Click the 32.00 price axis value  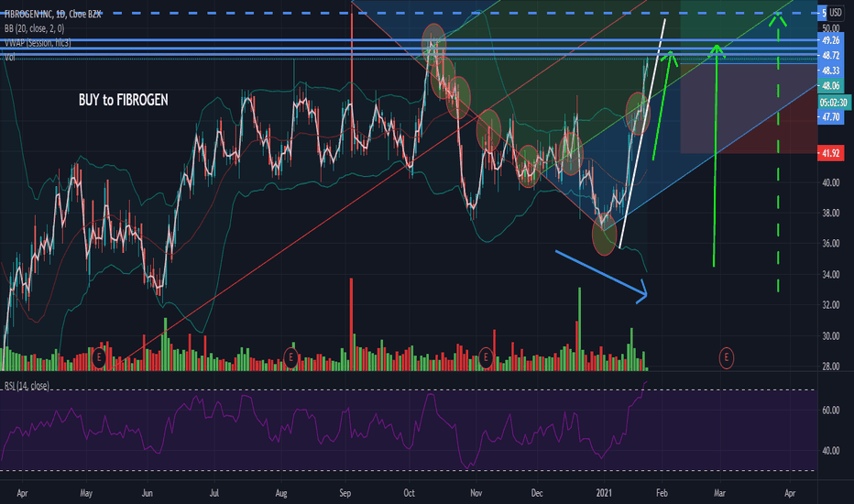[x=830, y=305]
